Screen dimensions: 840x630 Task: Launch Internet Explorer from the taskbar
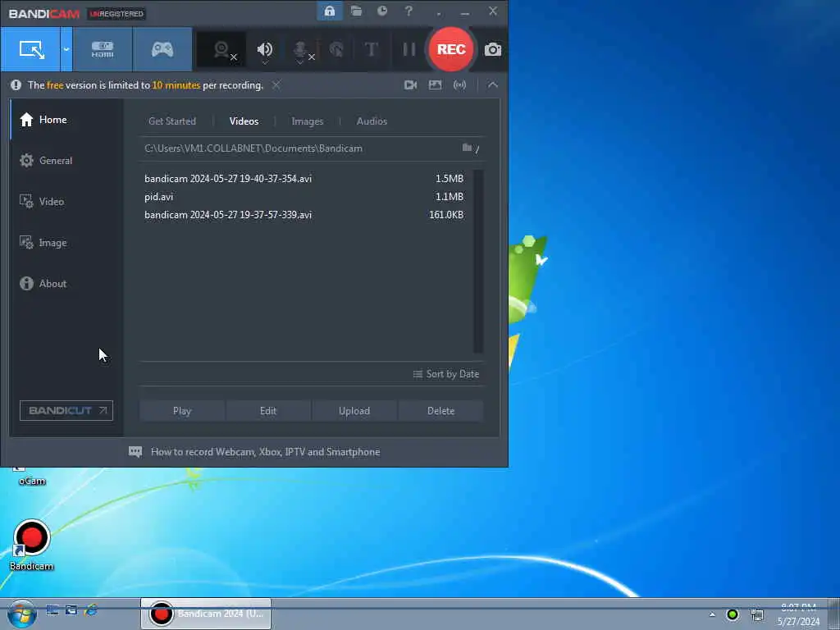(x=91, y=609)
